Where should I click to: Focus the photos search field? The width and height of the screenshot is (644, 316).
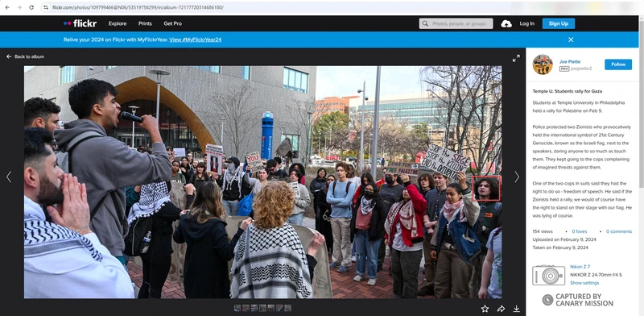456,23
